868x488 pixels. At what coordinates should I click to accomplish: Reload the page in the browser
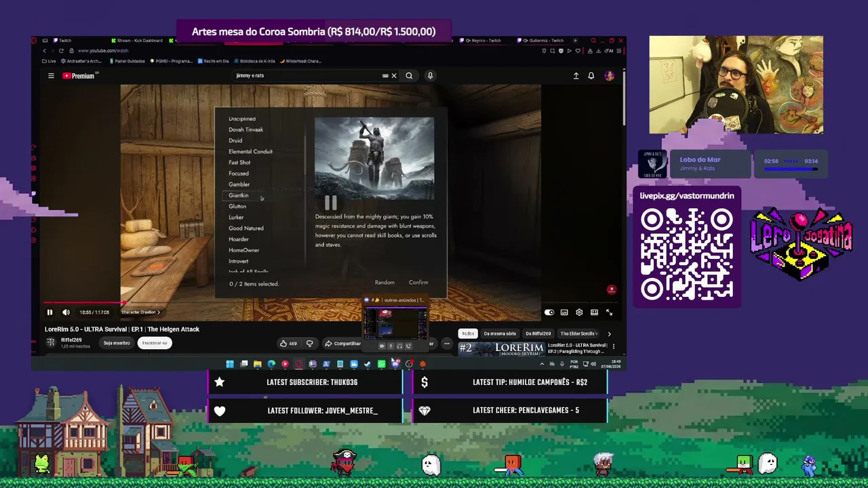coord(61,51)
